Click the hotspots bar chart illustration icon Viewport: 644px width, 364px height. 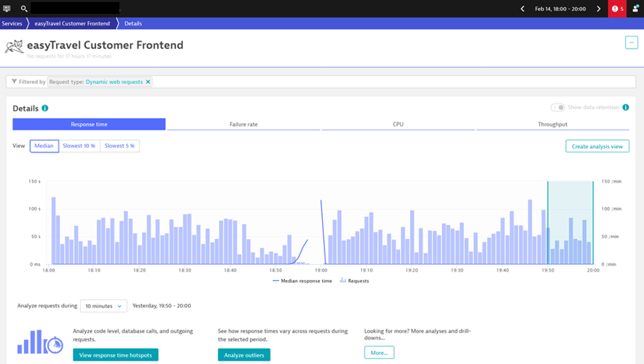point(40,342)
